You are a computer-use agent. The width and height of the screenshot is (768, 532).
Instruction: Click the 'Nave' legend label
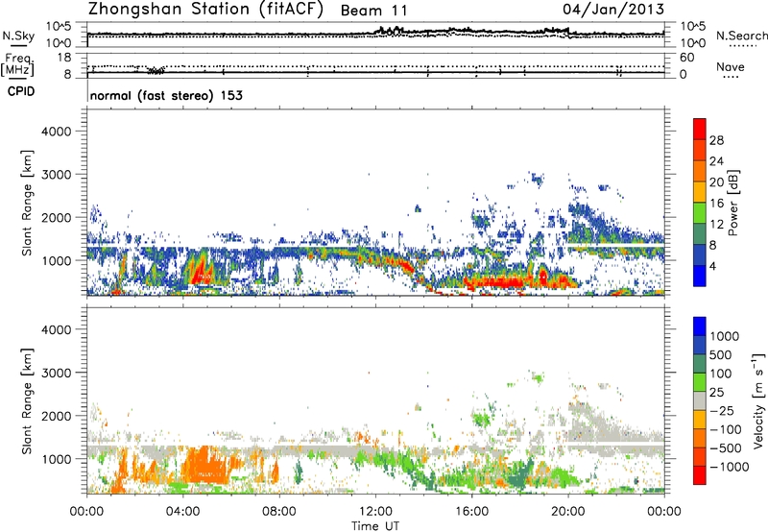pyautogui.click(x=731, y=67)
